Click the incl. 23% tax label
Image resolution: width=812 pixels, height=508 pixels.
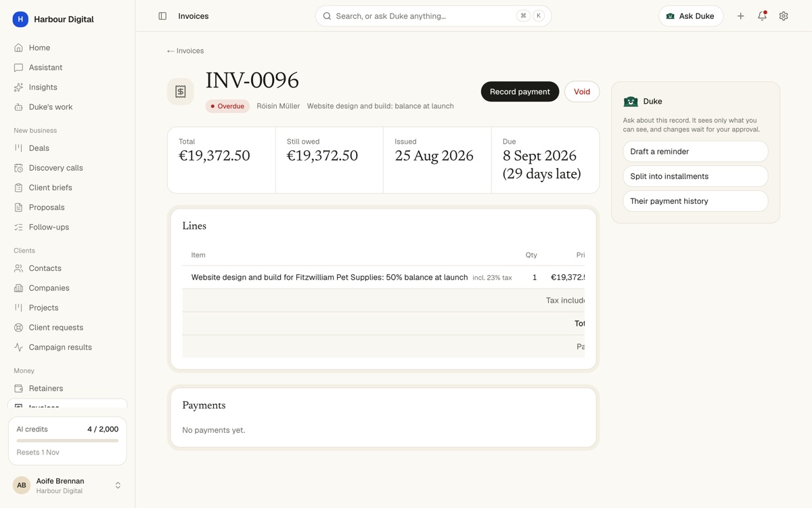click(x=492, y=278)
